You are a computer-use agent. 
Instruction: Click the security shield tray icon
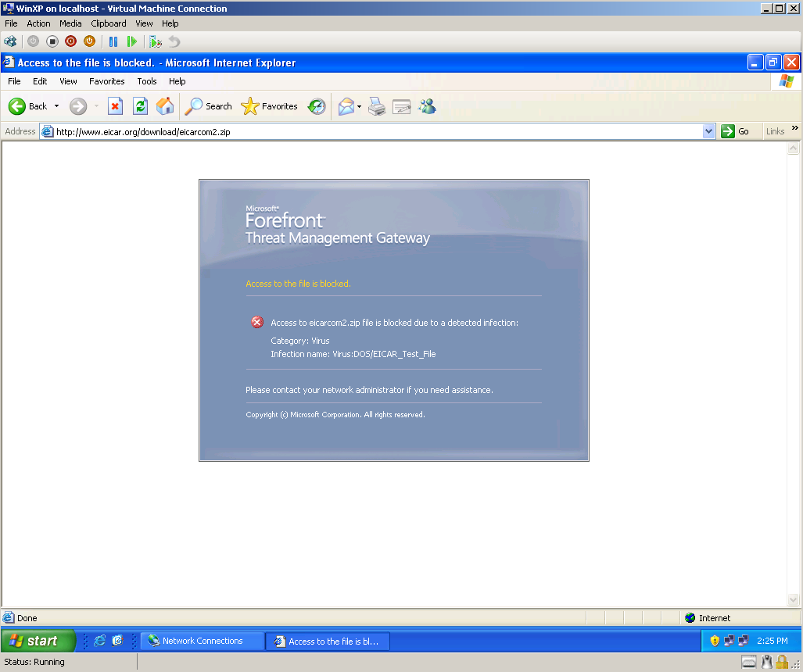715,641
